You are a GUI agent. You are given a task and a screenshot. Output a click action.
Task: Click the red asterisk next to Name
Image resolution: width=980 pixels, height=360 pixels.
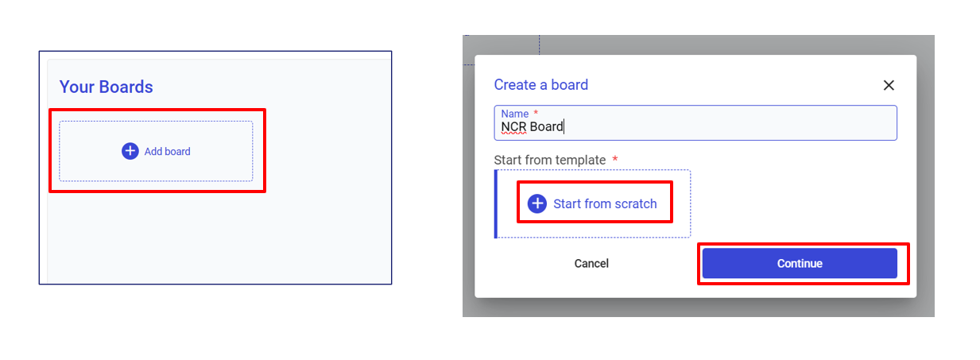[536, 114]
